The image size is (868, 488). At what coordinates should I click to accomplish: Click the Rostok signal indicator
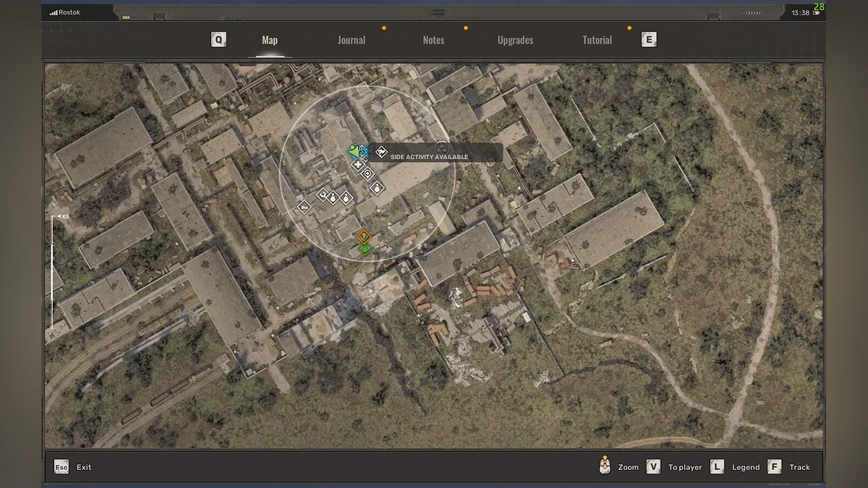pos(64,12)
